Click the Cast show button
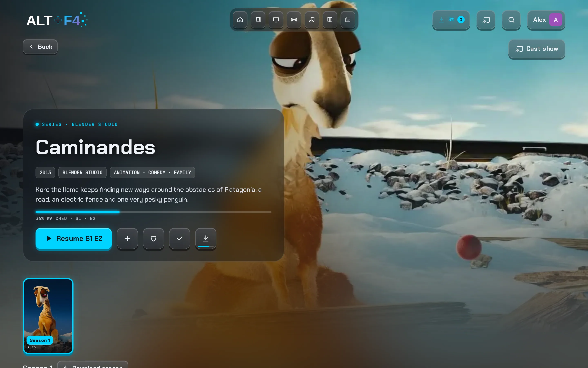This screenshot has width=588, height=368. [537, 49]
